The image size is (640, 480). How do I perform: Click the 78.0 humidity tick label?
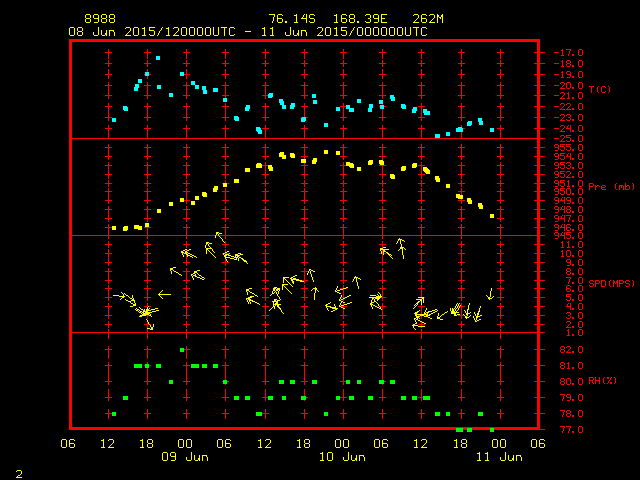coord(571,414)
